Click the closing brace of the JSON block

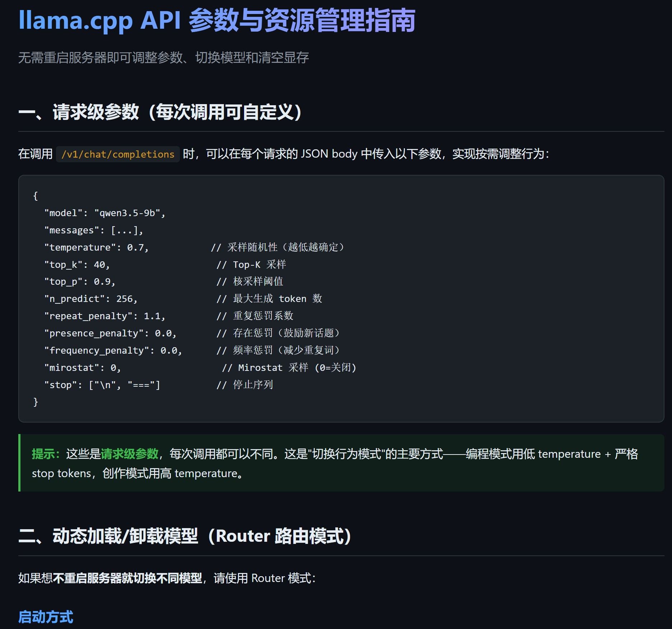click(x=35, y=402)
